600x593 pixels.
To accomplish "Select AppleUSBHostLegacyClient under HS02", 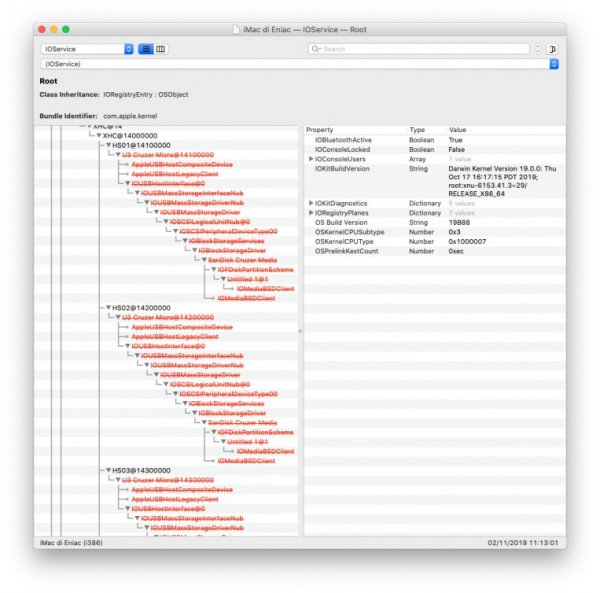I will (175, 337).
